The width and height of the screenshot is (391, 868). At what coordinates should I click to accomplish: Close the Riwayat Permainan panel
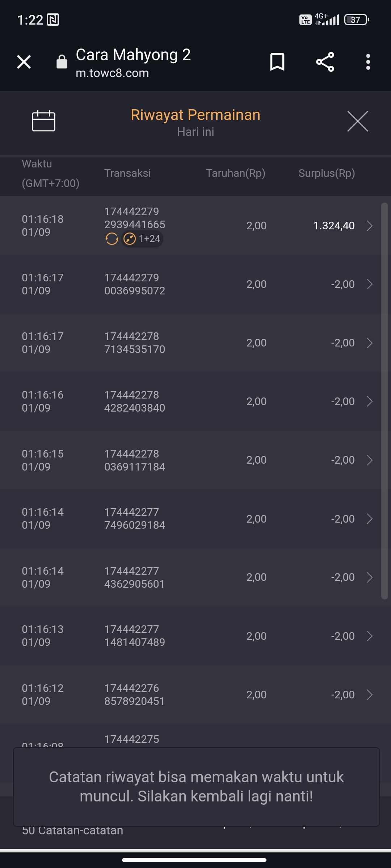pos(357,121)
